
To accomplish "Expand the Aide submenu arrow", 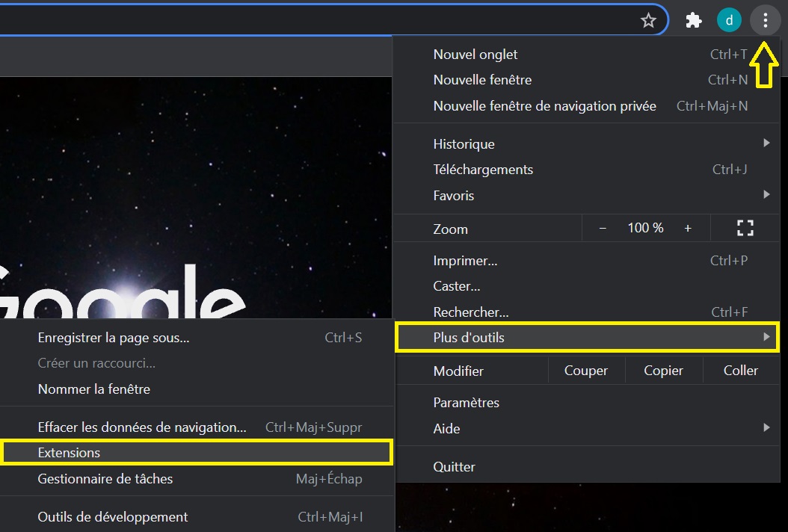I will point(767,428).
